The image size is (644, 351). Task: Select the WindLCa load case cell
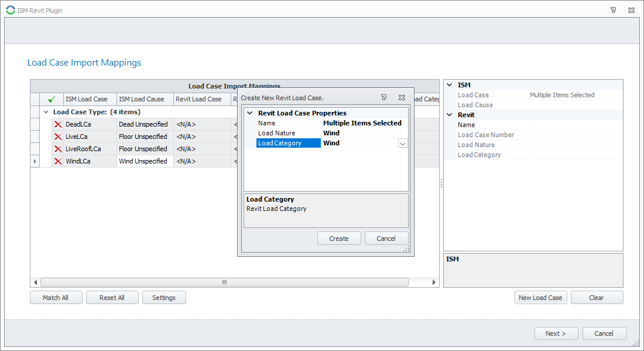pyautogui.click(x=90, y=161)
